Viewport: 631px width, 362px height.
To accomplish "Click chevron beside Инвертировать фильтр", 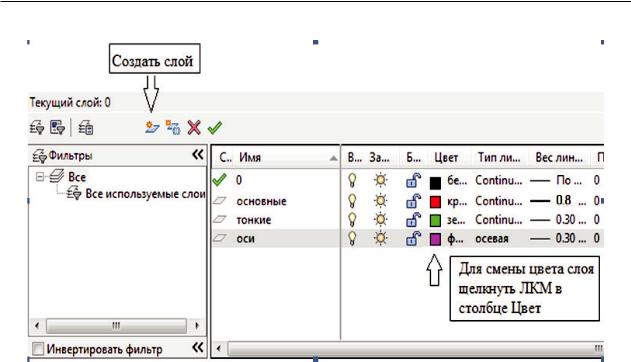I will pos(198,347).
